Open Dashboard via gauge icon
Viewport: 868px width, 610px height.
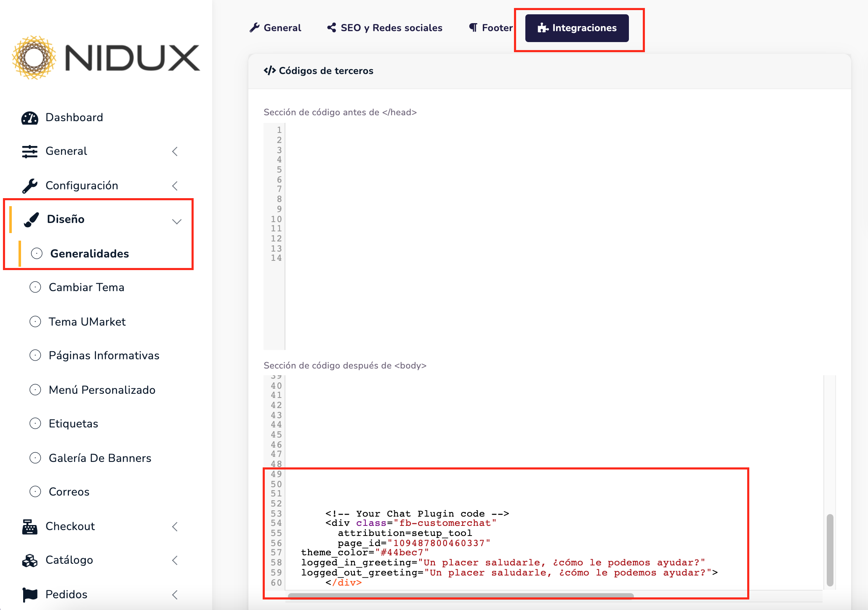click(x=29, y=118)
